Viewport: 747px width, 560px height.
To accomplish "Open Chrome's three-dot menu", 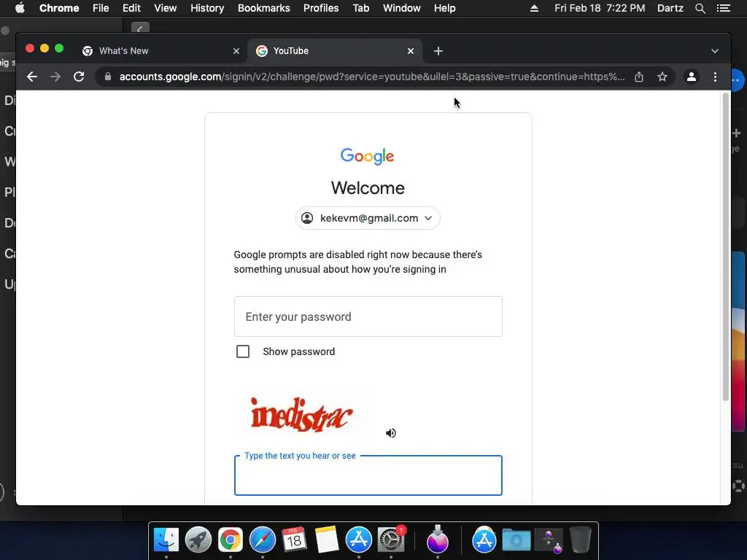I will click(715, 77).
